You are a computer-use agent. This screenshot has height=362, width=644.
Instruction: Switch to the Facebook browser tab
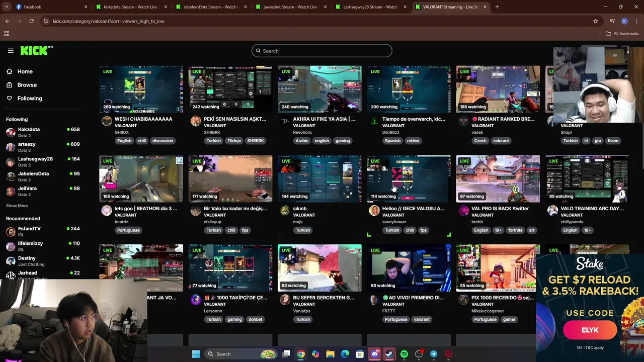point(50,7)
